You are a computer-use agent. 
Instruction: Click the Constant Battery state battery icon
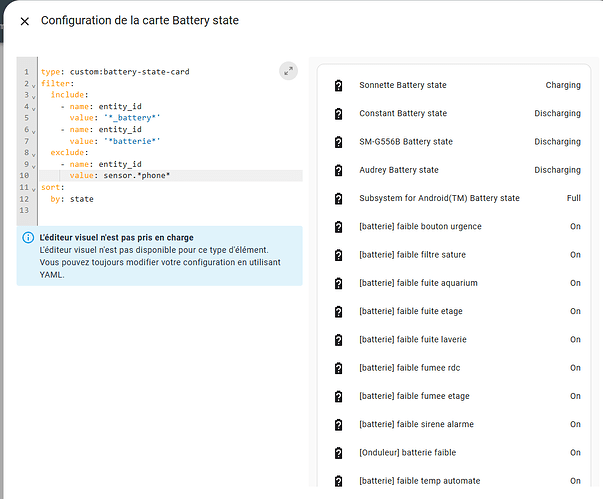point(338,114)
